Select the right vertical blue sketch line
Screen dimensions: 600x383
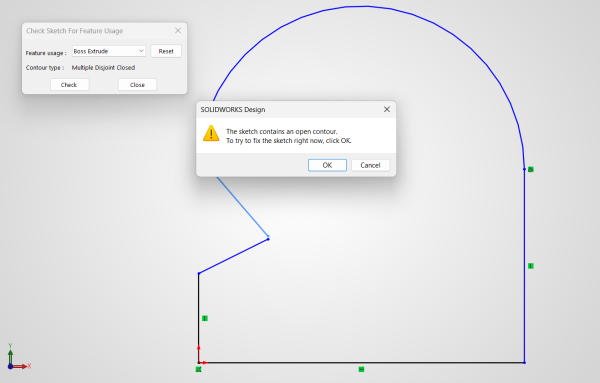[524, 266]
